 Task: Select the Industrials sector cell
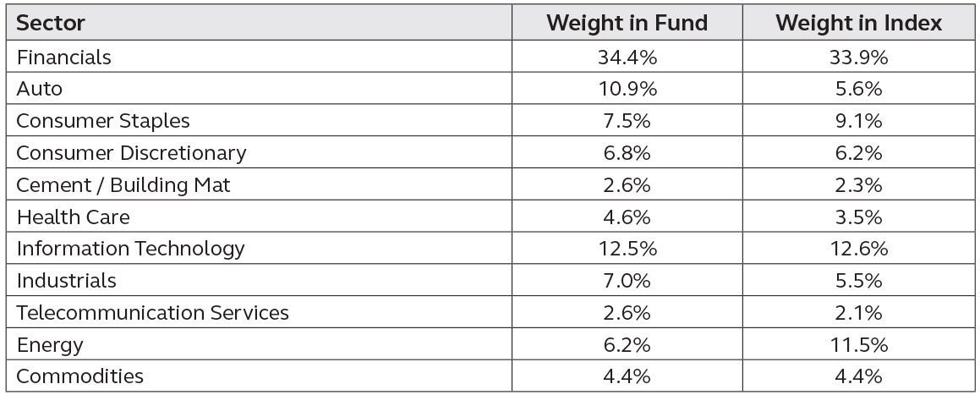pos(66,281)
